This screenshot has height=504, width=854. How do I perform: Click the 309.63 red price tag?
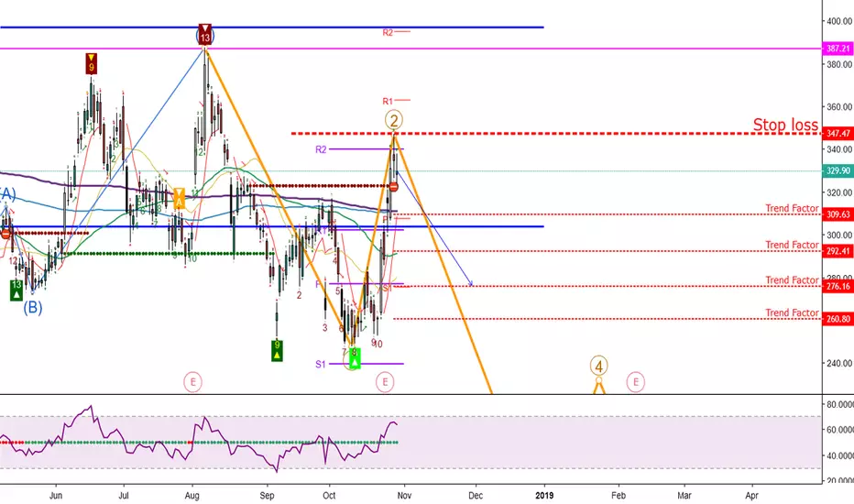838,214
